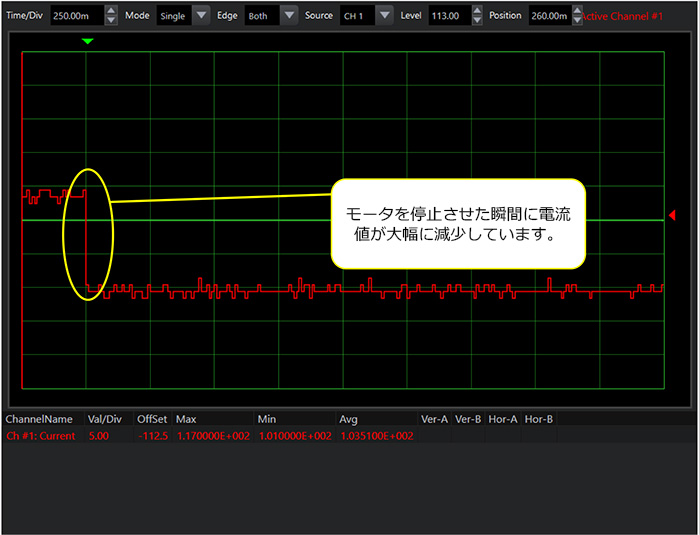The image size is (700, 535).
Task: Click the Active Channel #1 label
Action: click(623, 17)
